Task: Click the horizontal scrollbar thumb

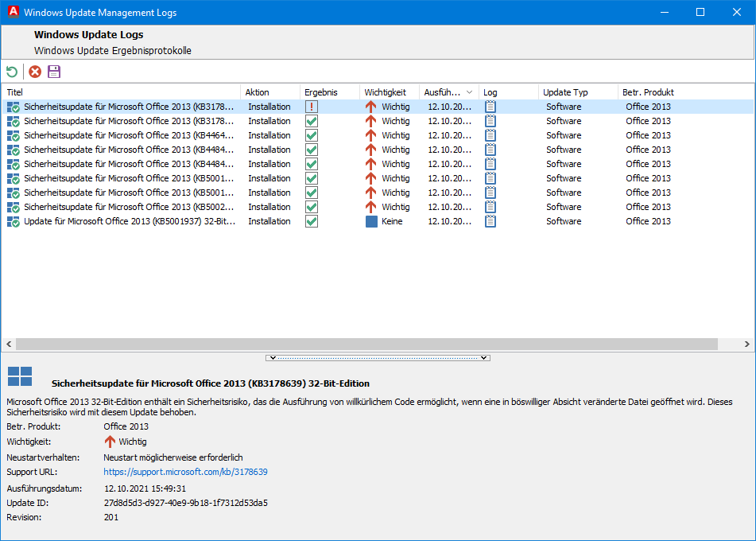Action: tap(366, 344)
